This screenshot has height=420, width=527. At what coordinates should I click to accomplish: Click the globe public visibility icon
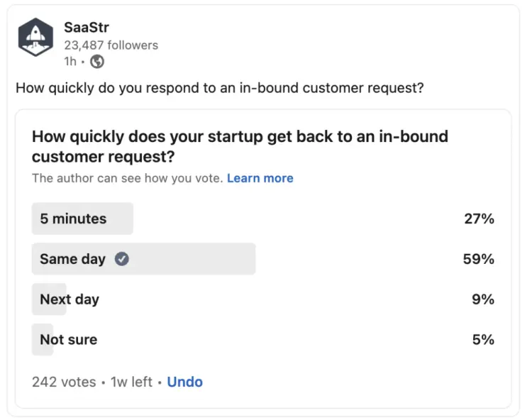[97, 62]
